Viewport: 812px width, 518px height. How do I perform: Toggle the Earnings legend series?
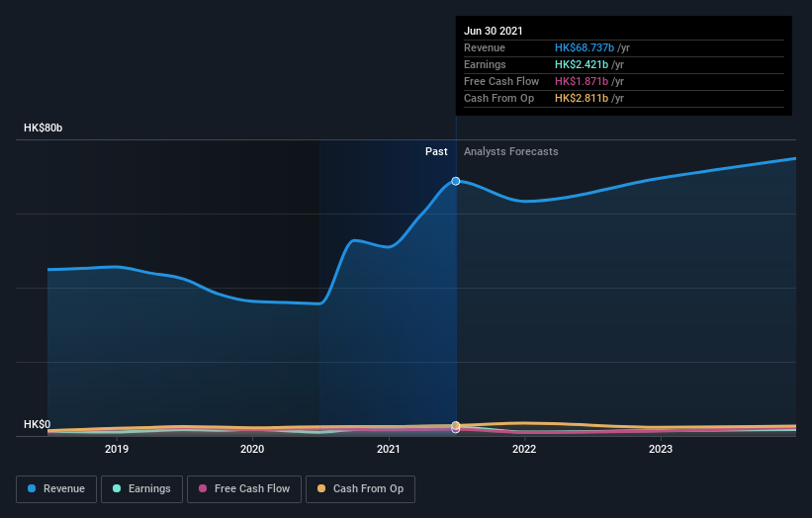141,489
